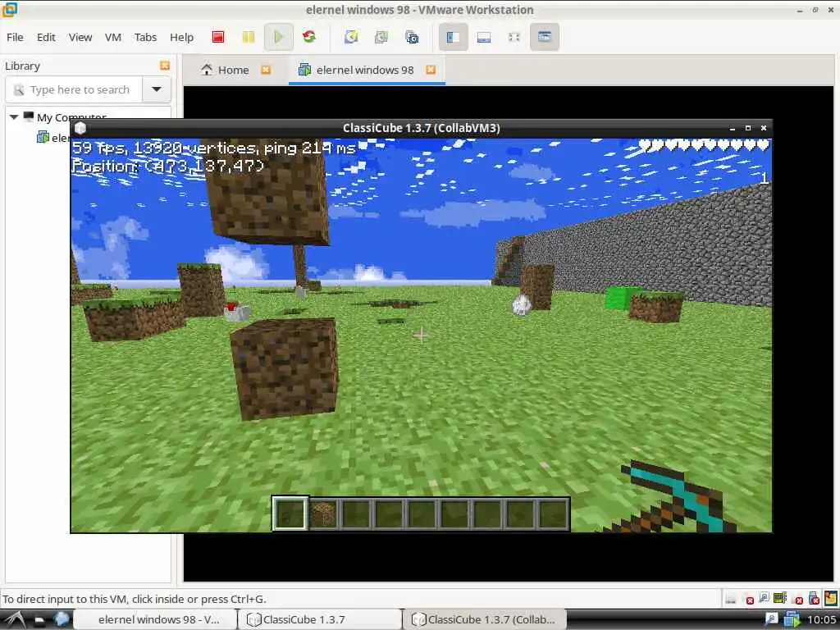Click the Ctrl+G direct input status message
The image size is (840, 630).
pyautogui.click(x=135, y=599)
